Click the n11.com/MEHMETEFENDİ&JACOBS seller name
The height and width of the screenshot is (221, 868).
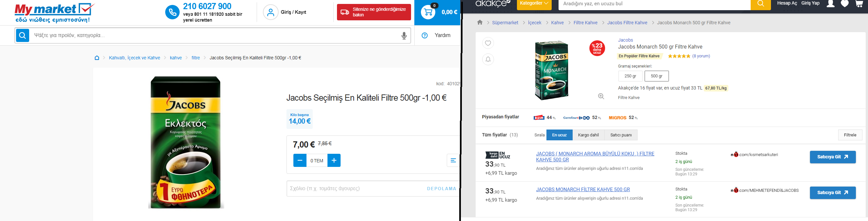click(x=764, y=190)
